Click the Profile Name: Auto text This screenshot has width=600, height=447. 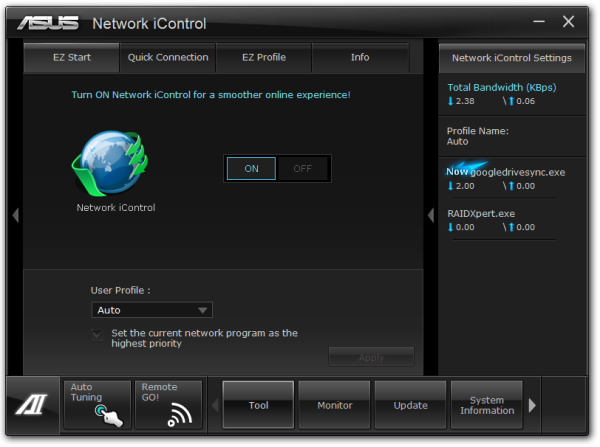[x=478, y=136]
